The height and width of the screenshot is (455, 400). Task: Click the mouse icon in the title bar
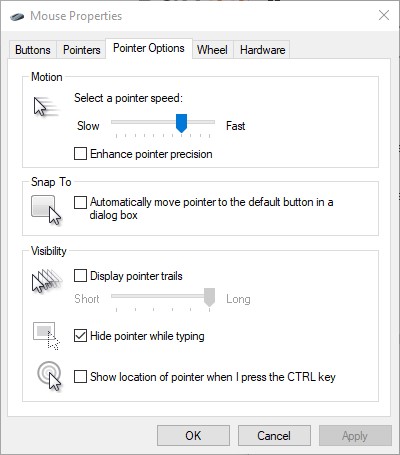tap(17, 16)
